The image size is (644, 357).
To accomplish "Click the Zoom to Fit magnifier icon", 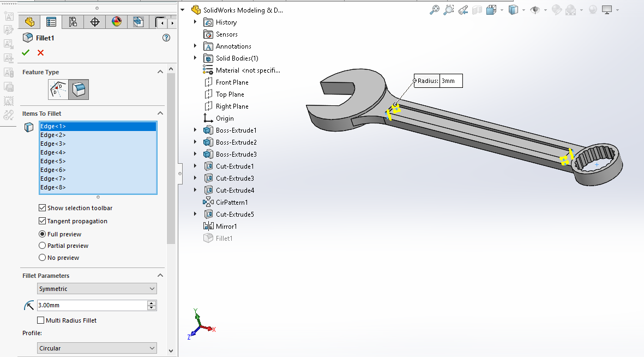I will tap(435, 10).
